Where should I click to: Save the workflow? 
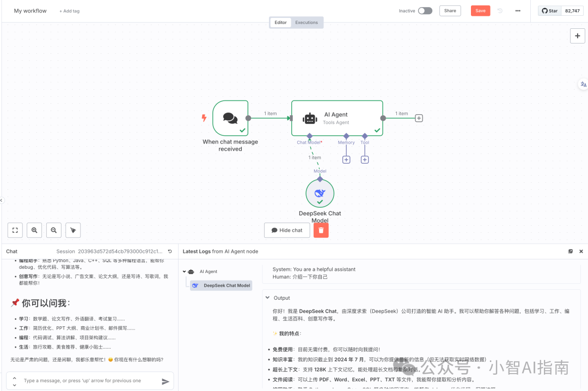click(x=480, y=10)
